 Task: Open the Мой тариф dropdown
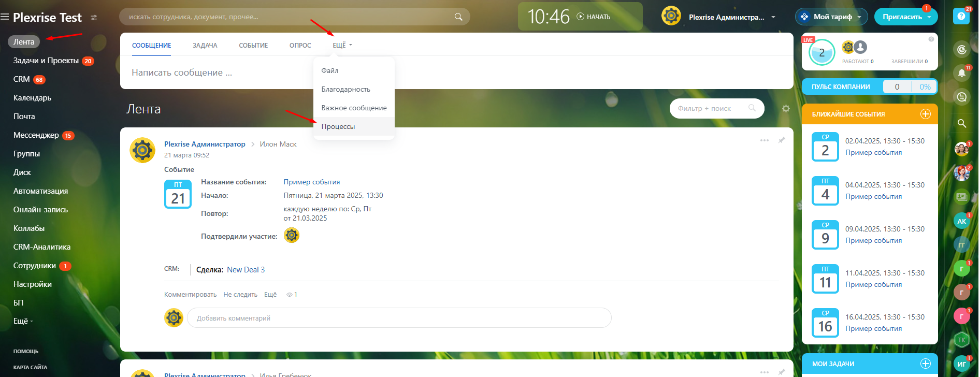click(831, 17)
